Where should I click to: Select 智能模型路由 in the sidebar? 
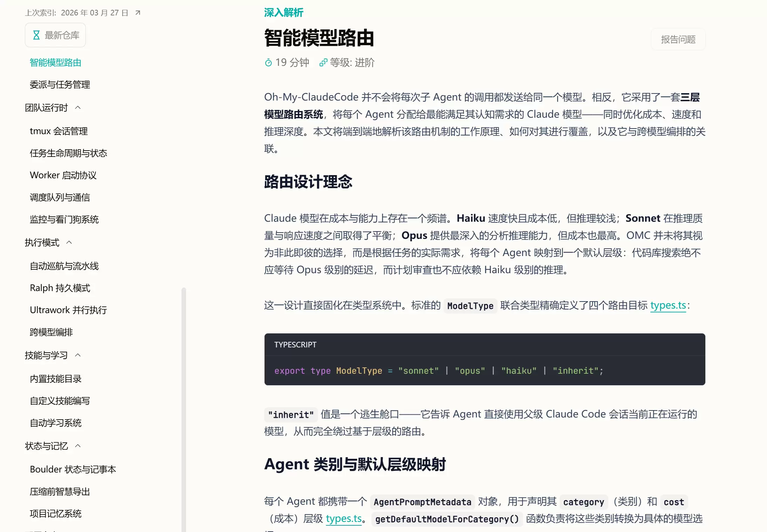(55, 62)
